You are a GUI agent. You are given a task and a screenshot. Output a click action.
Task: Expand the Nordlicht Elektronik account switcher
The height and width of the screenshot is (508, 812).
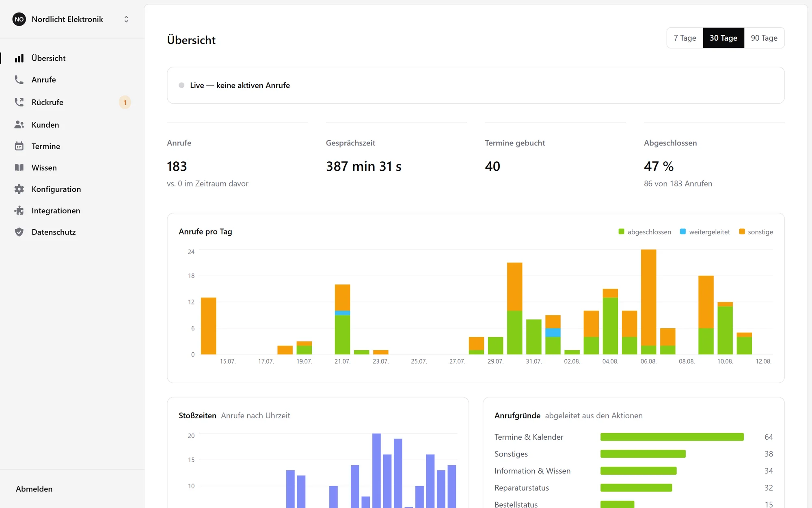coord(126,19)
